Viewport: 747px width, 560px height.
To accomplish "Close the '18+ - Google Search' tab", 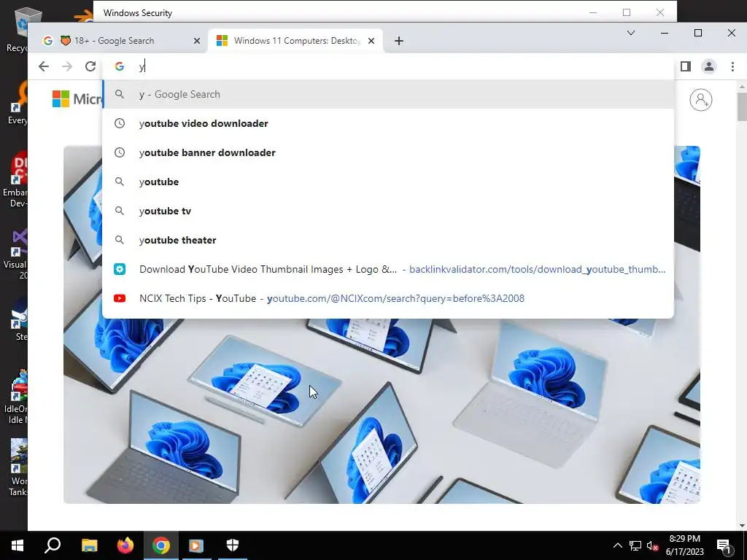I will coord(197,41).
